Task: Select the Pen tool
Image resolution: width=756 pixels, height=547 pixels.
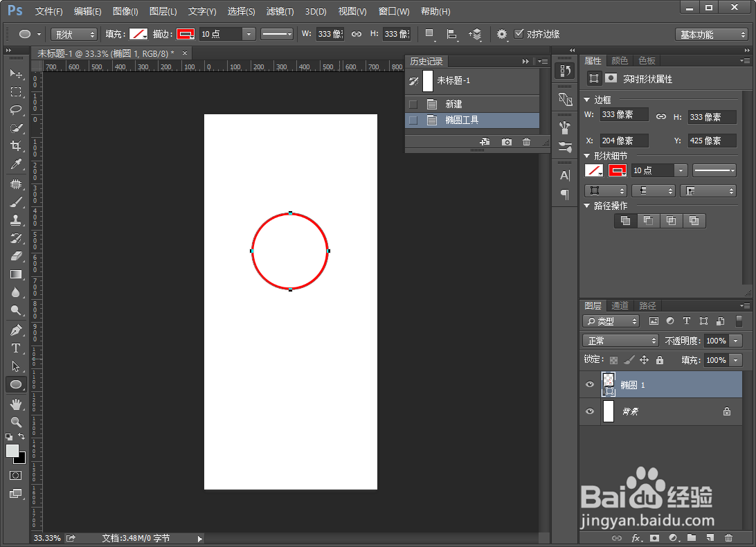Action: 16,330
